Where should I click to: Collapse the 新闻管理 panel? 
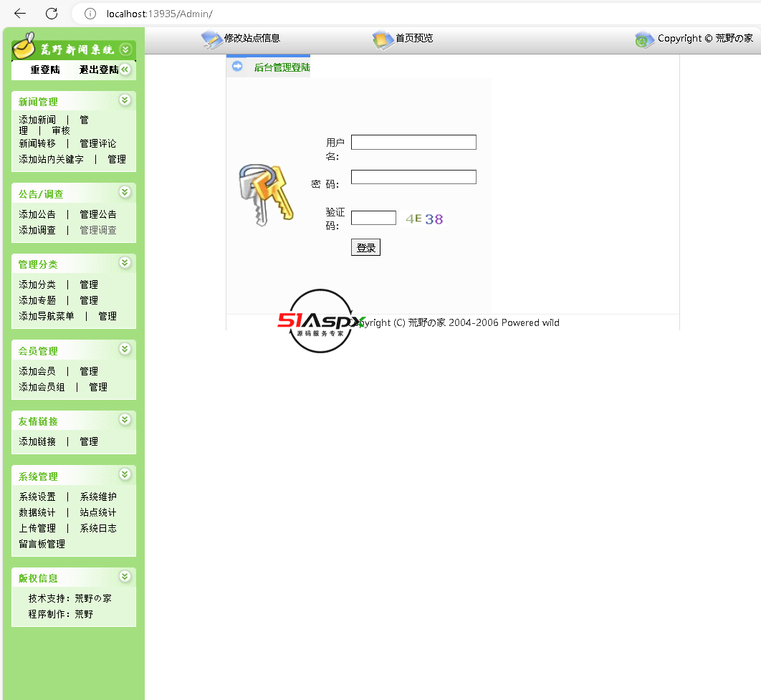(x=125, y=100)
